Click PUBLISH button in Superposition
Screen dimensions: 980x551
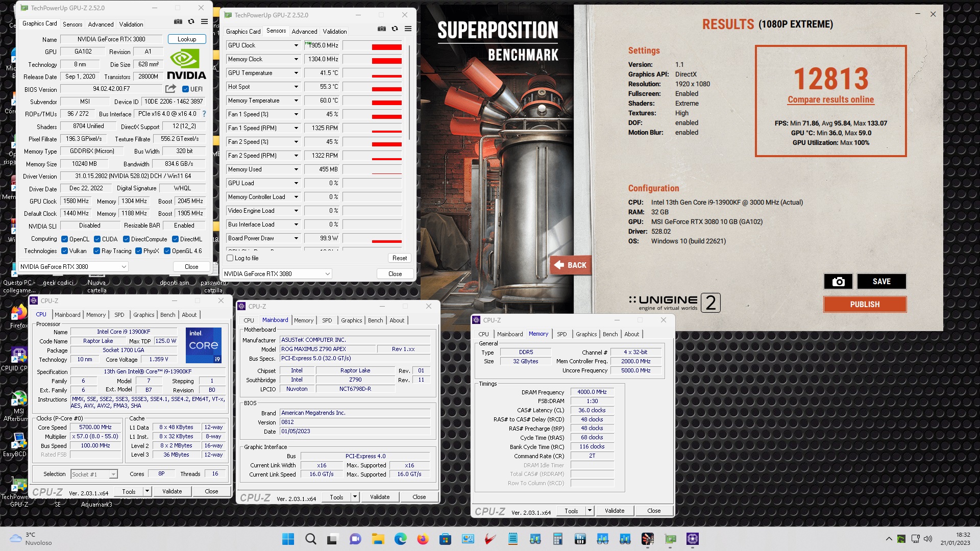865,305
